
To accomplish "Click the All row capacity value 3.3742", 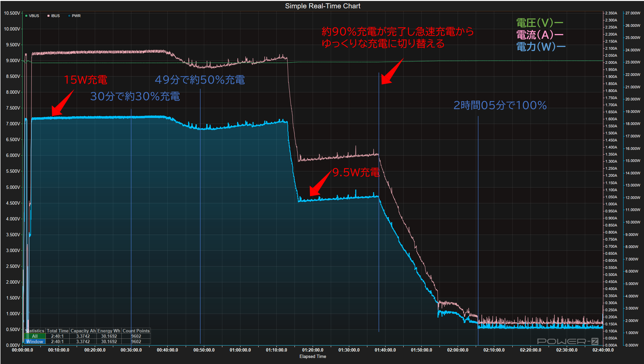I will [83, 336].
